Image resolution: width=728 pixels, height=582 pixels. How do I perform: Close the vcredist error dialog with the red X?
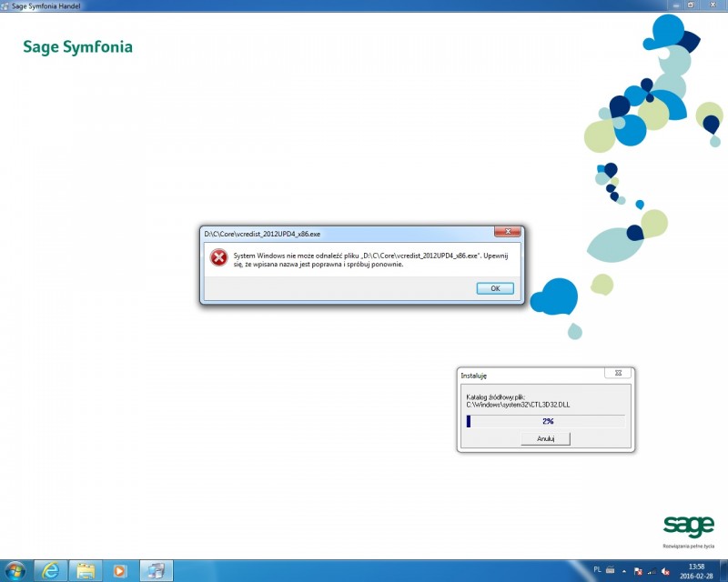click(x=508, y=232)
